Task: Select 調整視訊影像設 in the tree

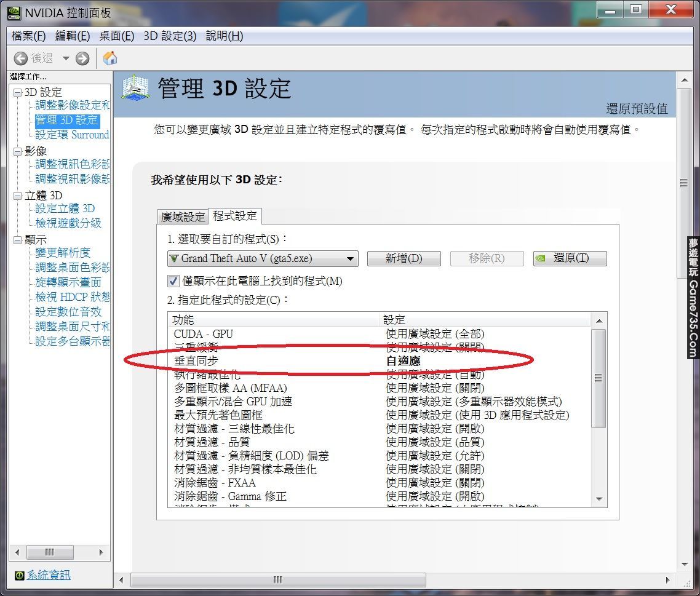Action: pos(73,179)
